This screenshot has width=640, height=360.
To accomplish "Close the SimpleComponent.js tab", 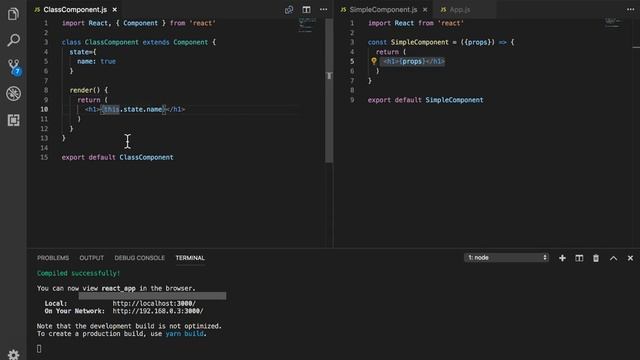I will tap(425, 9).
